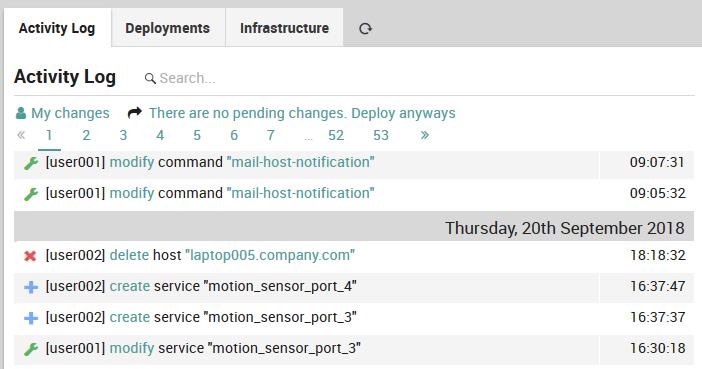Open the Infrastructure tab
702x369 pixels.
(x=284, y=28)
